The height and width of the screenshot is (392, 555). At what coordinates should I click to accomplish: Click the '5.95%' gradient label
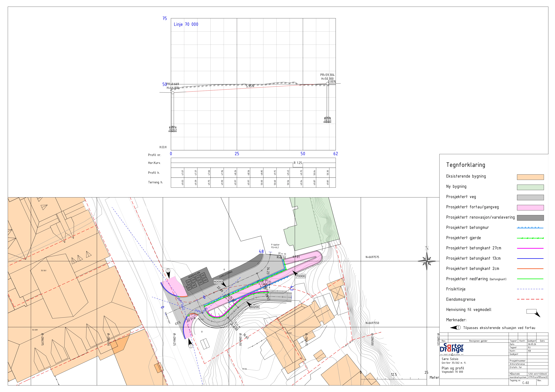(250, 86)
